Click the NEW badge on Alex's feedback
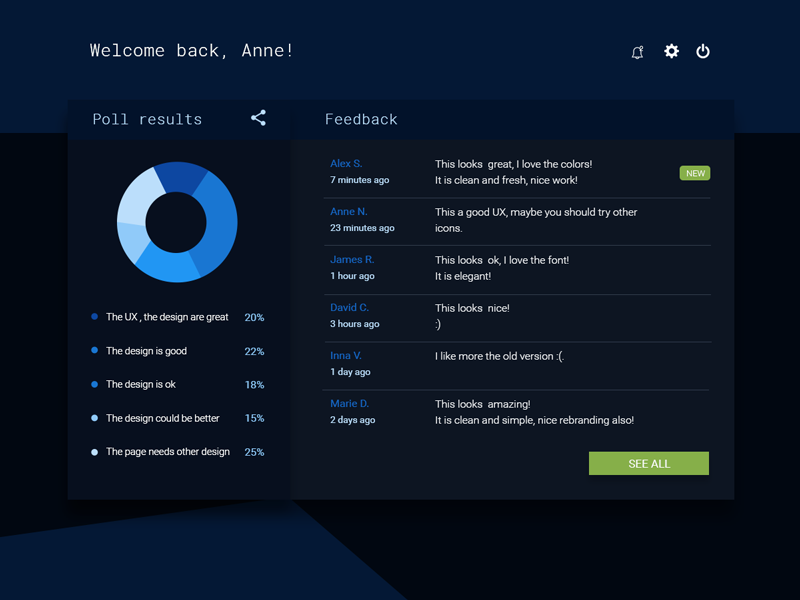This screenshot has width=800, height=600. point(695,173)
